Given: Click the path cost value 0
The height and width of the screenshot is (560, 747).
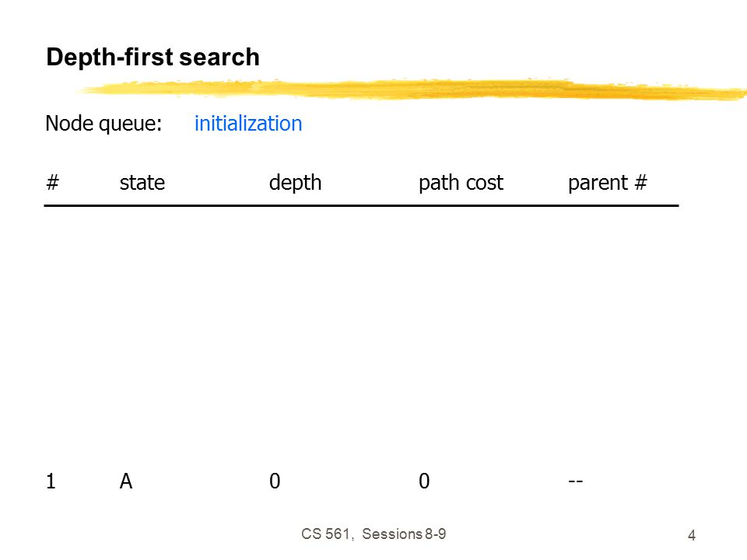Looking at the screenshot, I should pos(424,481).
